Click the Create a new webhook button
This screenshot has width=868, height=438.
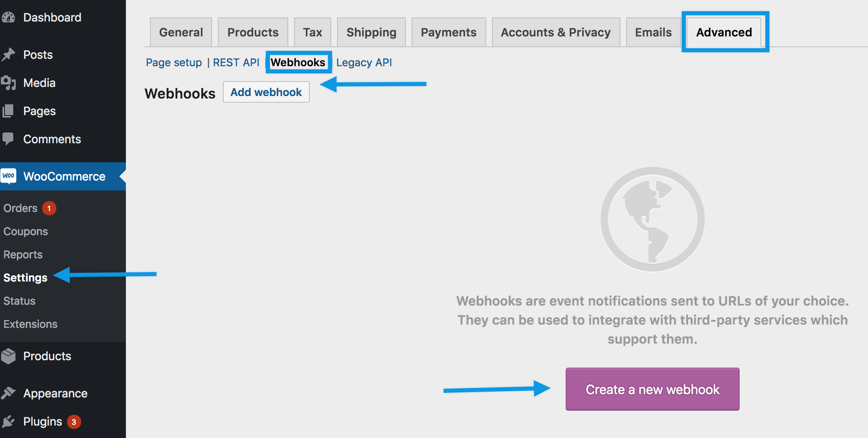pyautogui.click(x=652, y=389)
